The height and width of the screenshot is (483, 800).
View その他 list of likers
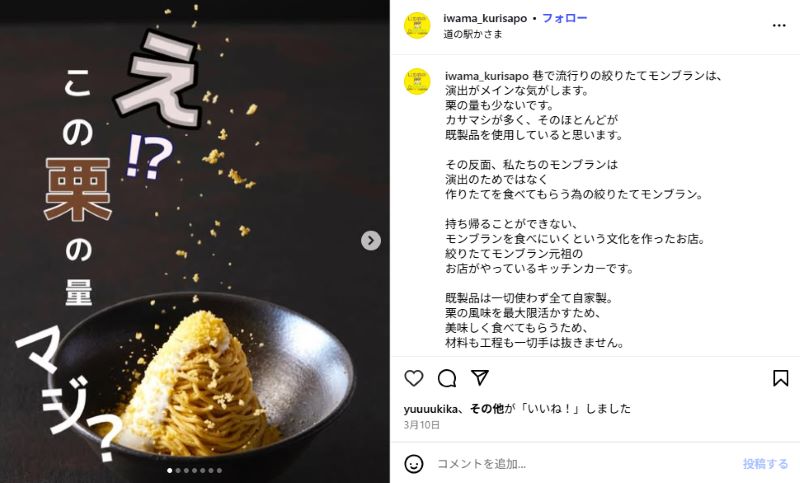(x=486, y=409)
